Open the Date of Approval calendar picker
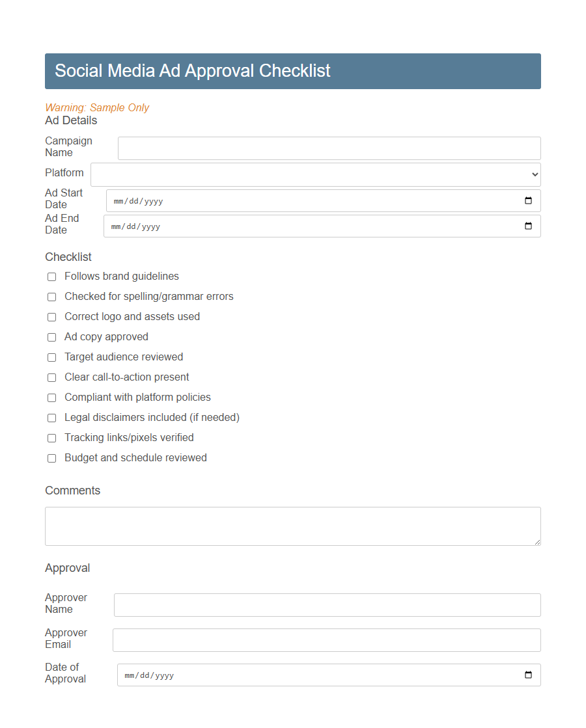The image size is (586, 728). coord(528,675)
